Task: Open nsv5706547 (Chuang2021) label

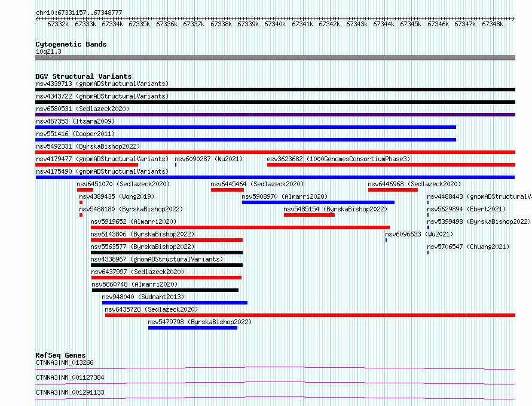Action: click(x=468, y=247)
